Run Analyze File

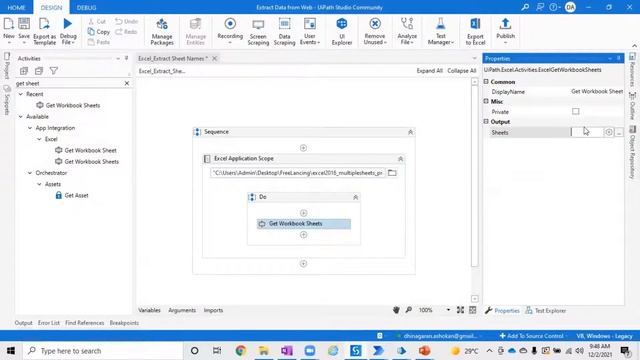(x=407, y=31)
